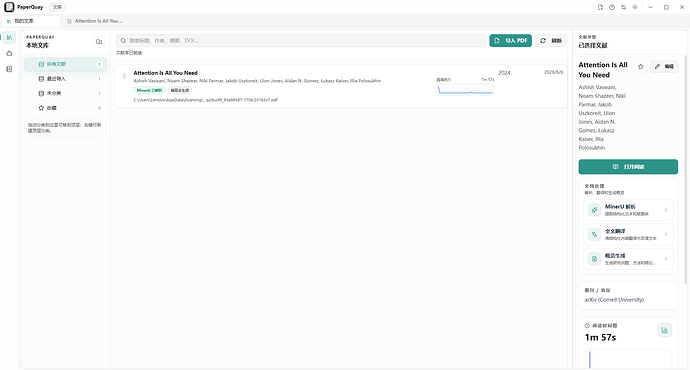Image resolution: width=690 pixels, height=370 pixels.
Task: Select 收藏 in the sidebar
Action: pyautogui.click(x=66, y=108)
